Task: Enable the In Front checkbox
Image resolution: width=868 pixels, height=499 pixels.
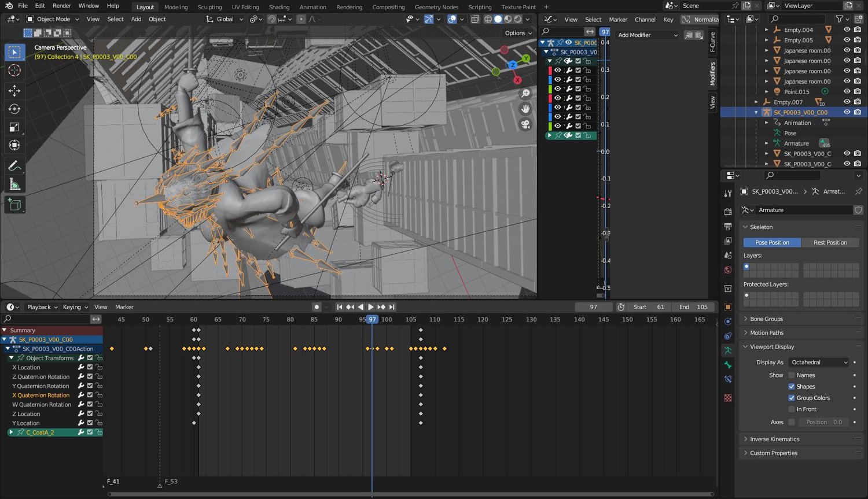Action: (792, 409)
